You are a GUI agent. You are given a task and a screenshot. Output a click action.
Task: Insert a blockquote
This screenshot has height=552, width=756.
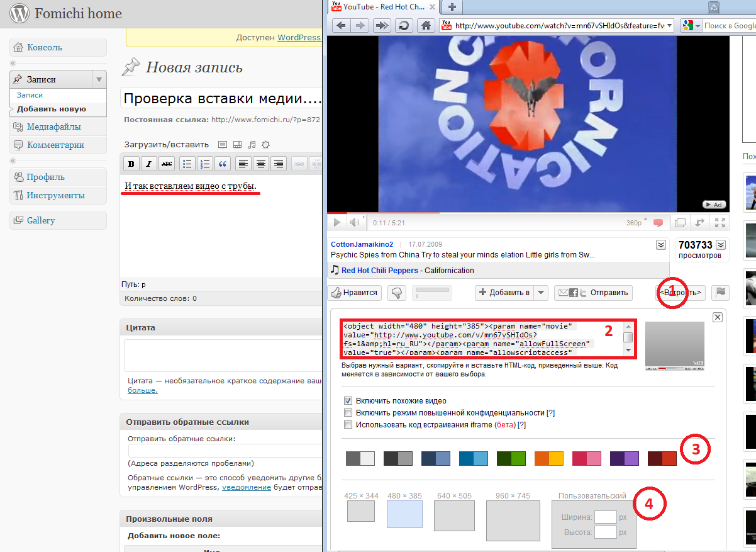click(223, 164)
